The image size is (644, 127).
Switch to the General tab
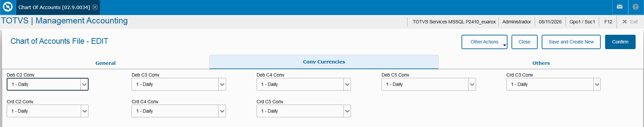coord(105,63)
